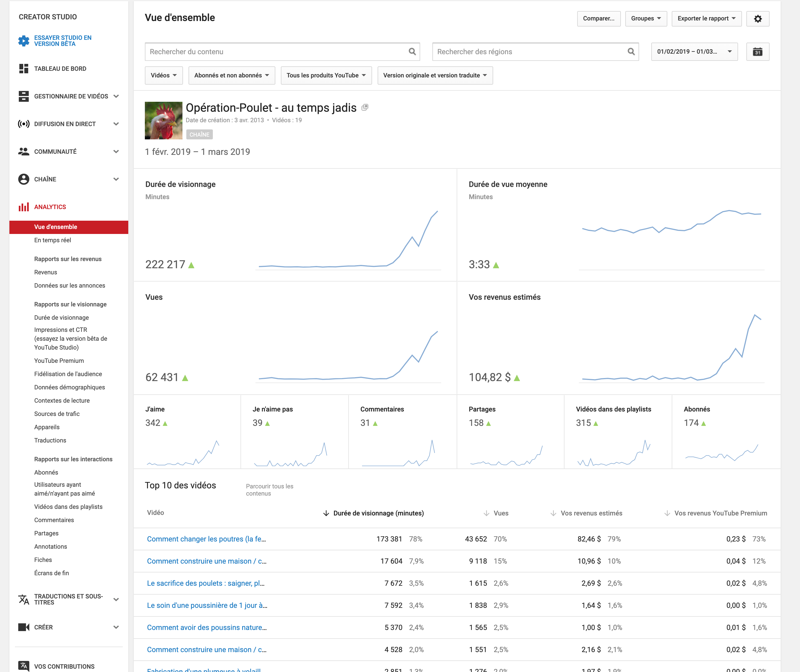Click the Analytics bar chart icon
Screen dimensions: 800x672
click(x=23, y=207)
